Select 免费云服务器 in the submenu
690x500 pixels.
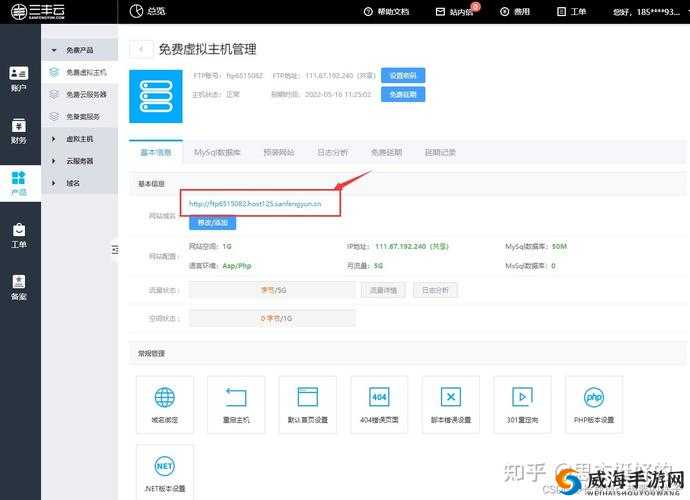80,94
